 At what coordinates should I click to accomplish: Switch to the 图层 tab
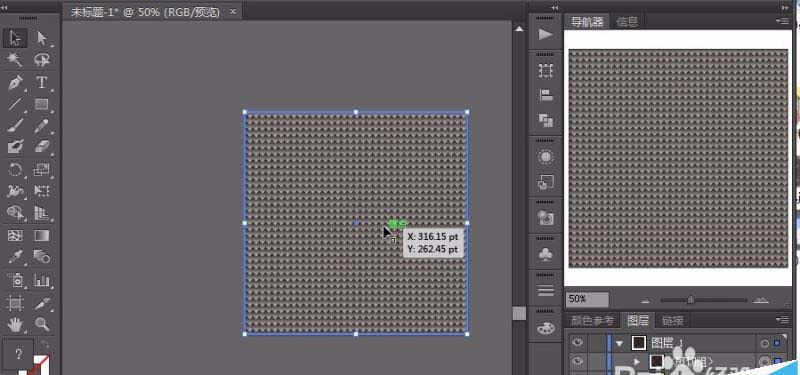tap(638, 320)
